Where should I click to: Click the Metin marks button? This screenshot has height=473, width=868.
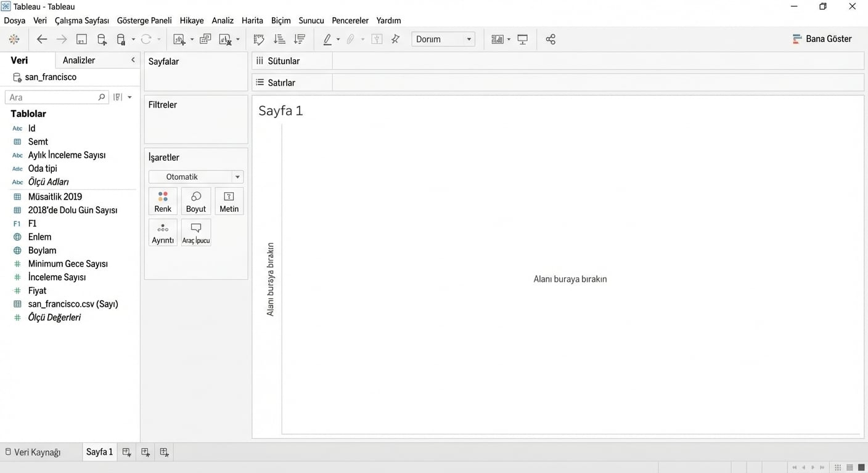tap(229, 201)
